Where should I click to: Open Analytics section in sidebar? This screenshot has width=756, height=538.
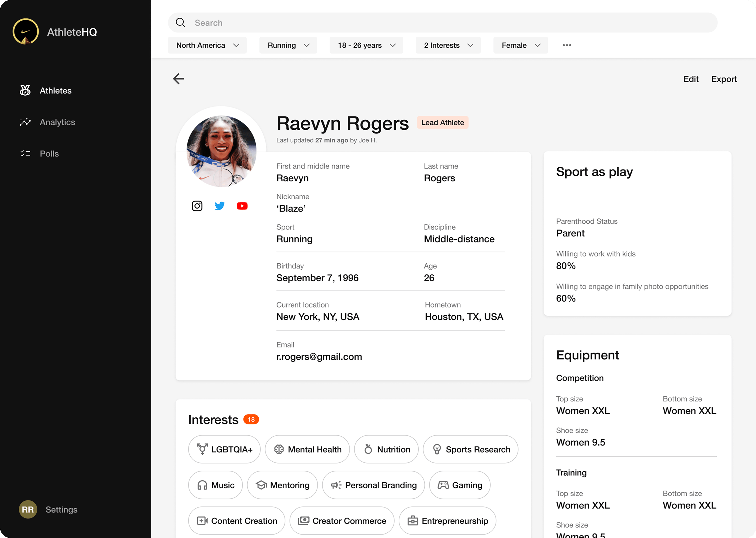pos(58,122)
